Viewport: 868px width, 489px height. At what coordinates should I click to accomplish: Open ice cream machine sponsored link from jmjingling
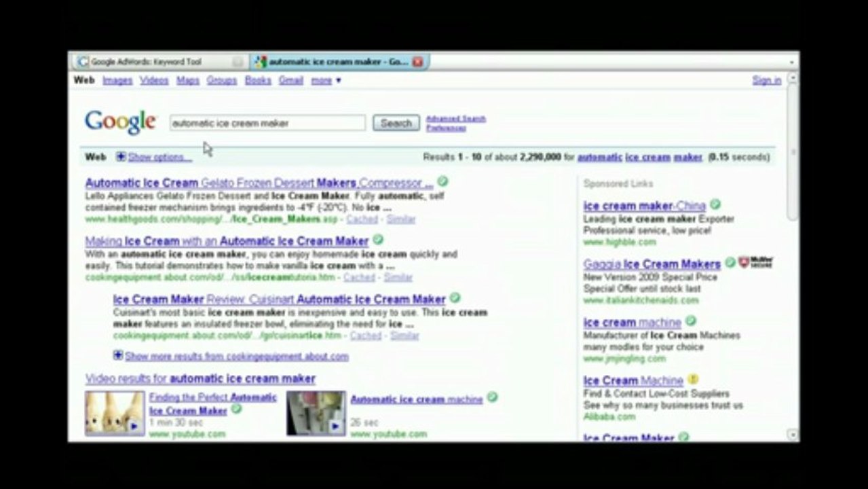pyautogui.click(x=633, y=322)
